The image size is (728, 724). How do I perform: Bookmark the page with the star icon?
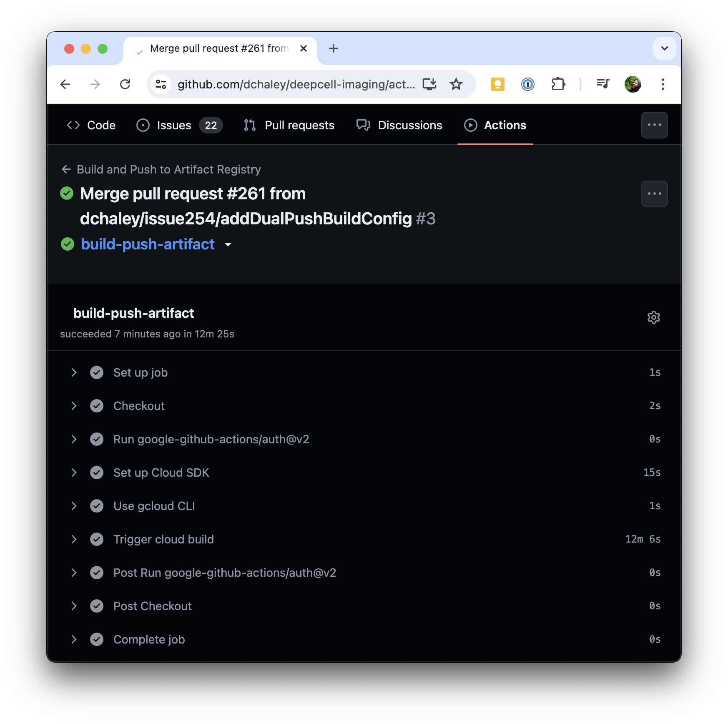pyautogui.click(x=456, y=84)
